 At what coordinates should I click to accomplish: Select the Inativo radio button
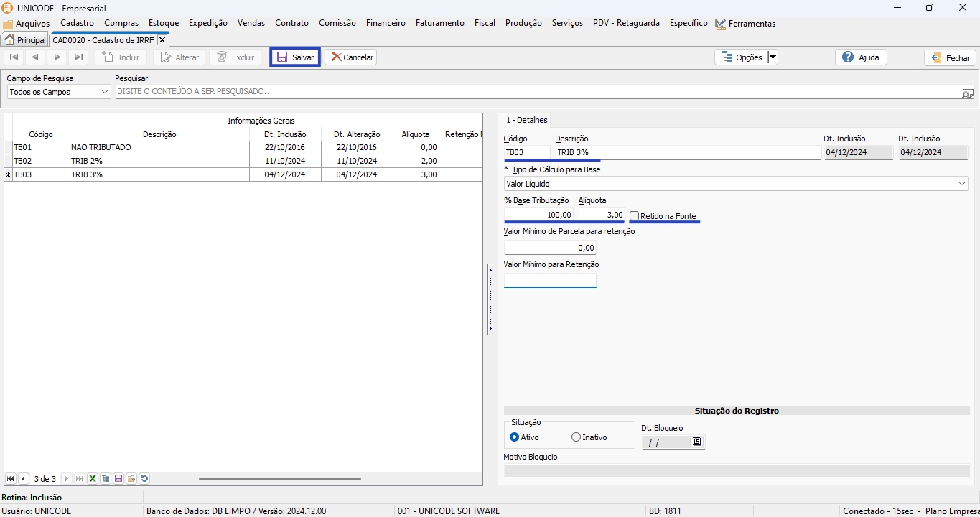576,437
